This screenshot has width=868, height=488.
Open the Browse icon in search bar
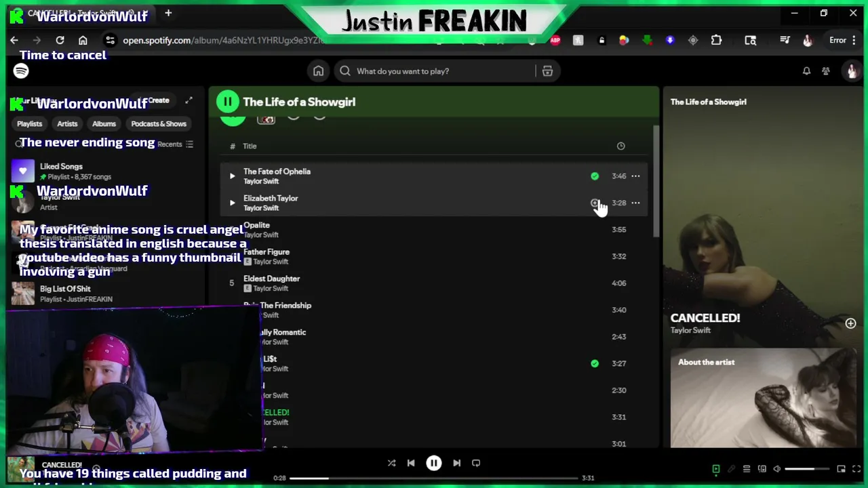point(547,71)
